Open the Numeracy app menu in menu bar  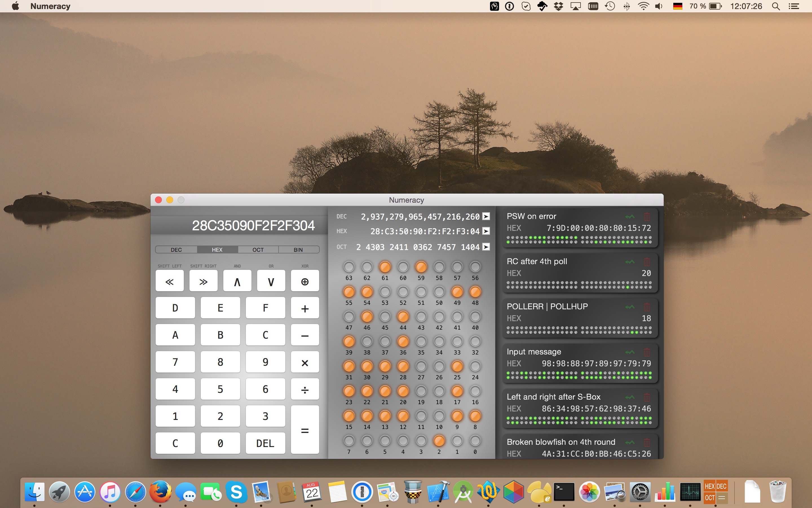pos(50,6)
